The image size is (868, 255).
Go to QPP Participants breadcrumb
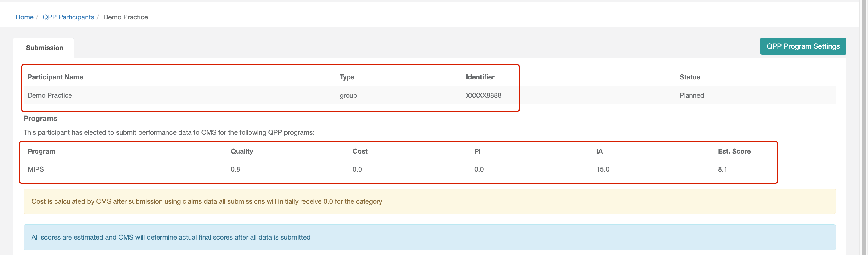coord(68,17)
